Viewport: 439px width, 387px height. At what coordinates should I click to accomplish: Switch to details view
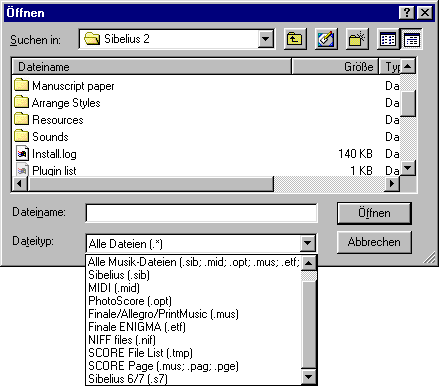click(412, 39)
